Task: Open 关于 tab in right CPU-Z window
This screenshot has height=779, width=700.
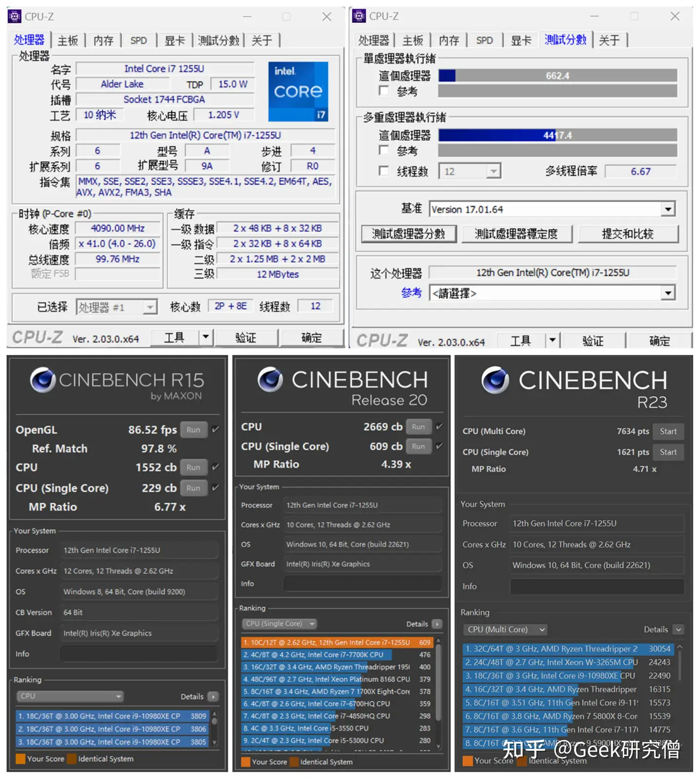Action: point(610,40)
